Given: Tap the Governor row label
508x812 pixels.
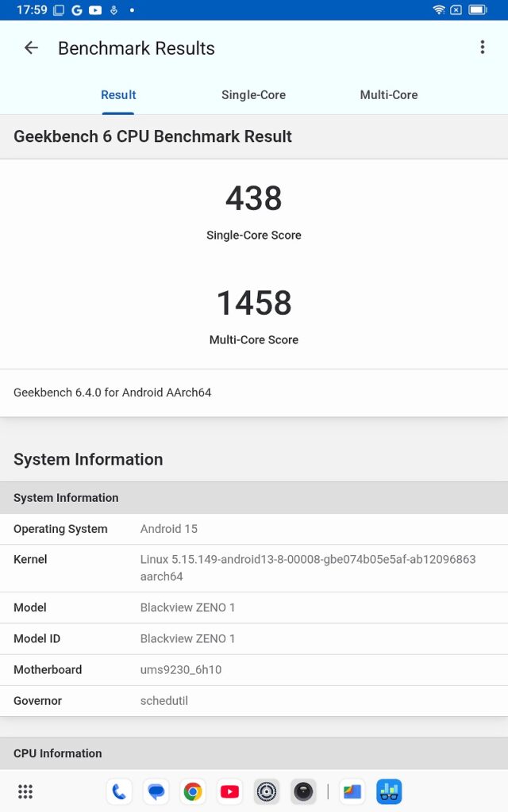Looking at the screenshot, I should (37, 701).
